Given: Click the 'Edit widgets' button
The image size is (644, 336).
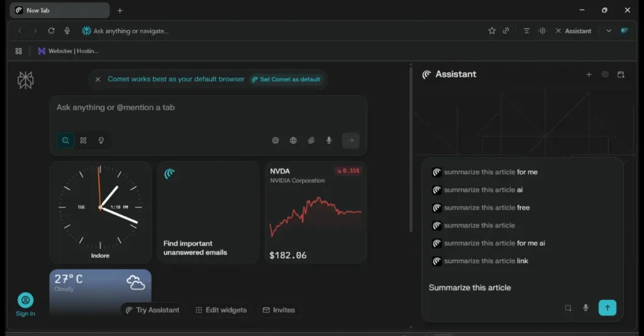Looking at the screenshot, I should click(x=221, y=310).
